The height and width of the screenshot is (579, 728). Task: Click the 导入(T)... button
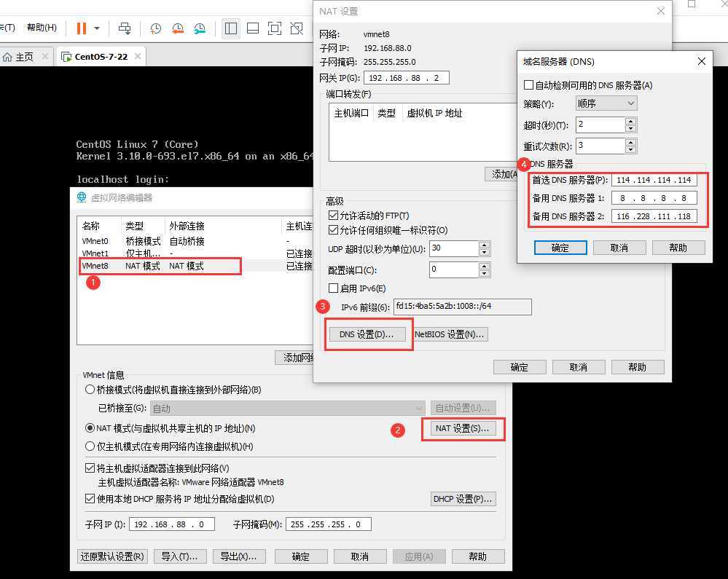tap(179, 556)
